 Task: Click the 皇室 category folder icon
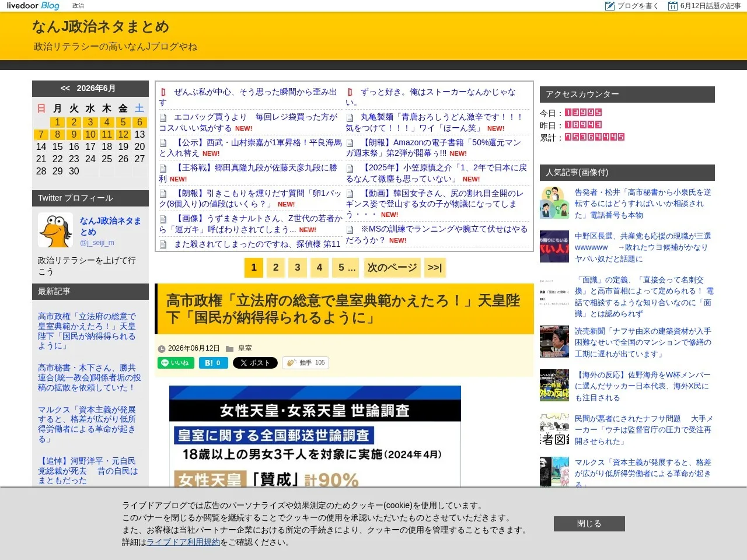point(230,348)
